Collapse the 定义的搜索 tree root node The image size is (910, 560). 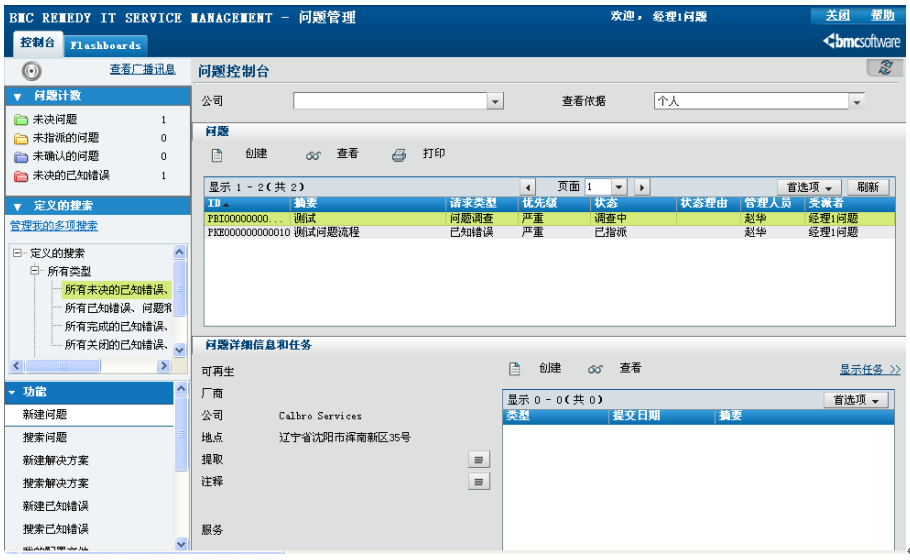(x=17, y=253)
